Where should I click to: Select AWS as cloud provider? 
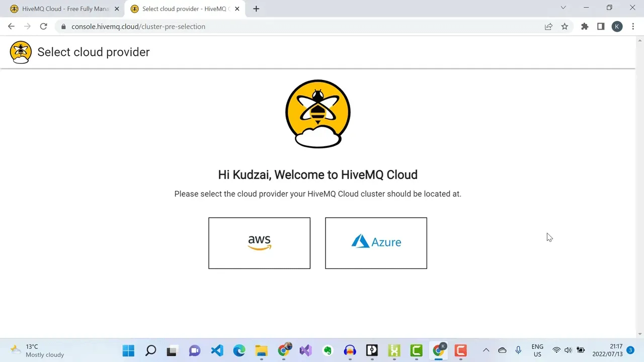259,243
